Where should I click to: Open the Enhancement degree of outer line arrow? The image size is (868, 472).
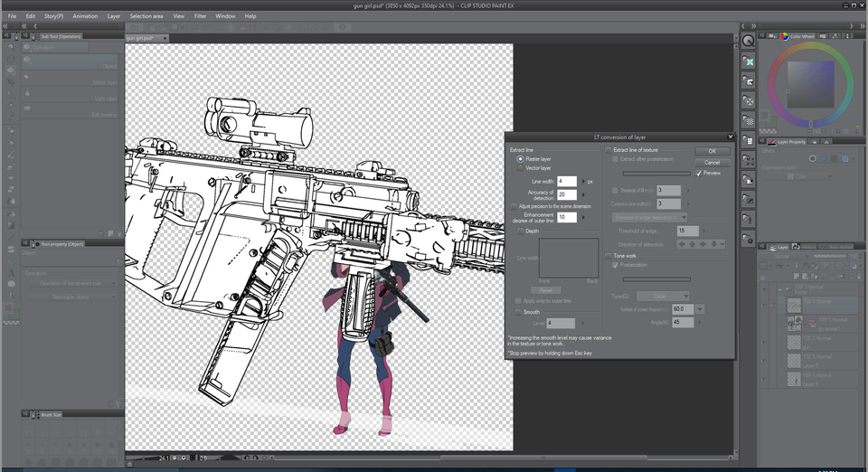[581, 218]
